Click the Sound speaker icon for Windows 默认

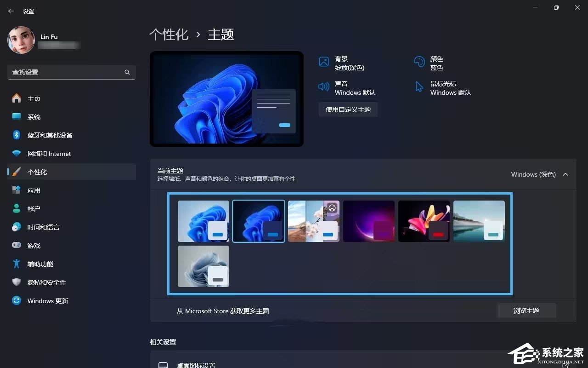[324, 86]
